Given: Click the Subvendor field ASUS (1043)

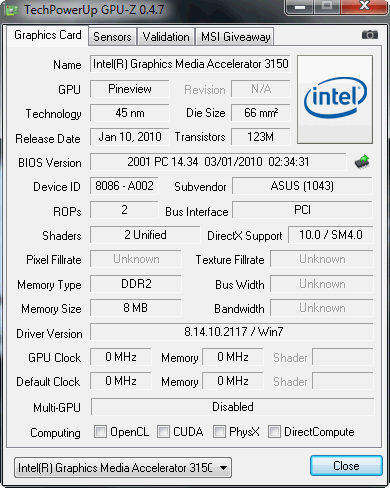Looking at the screenshot, I should (x=302, y=186).
